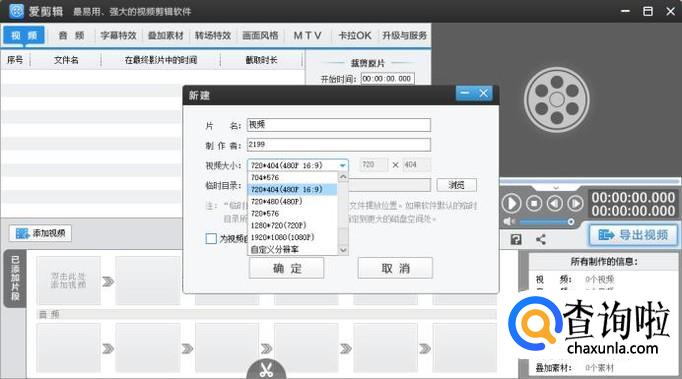Image resolution: width=682 pixels, height=379 pixels.
Task: Click the 片名 name input field
Action: point(339,125)
